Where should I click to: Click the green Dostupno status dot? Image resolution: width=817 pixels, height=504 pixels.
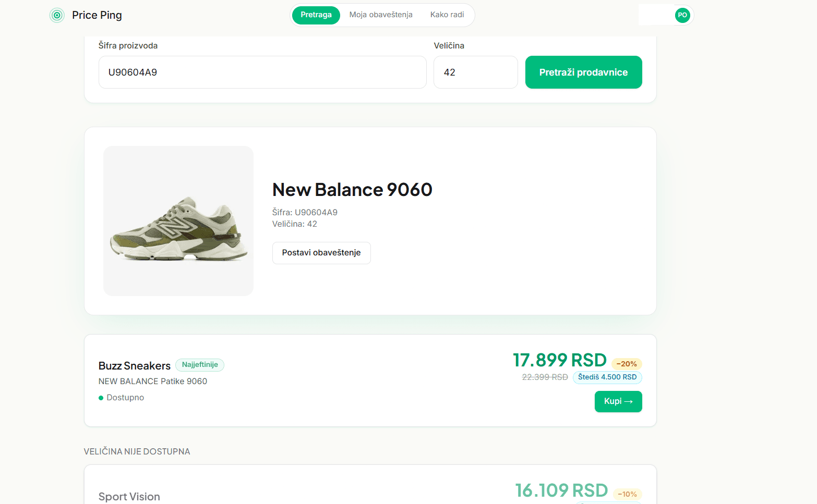(101, 398)
